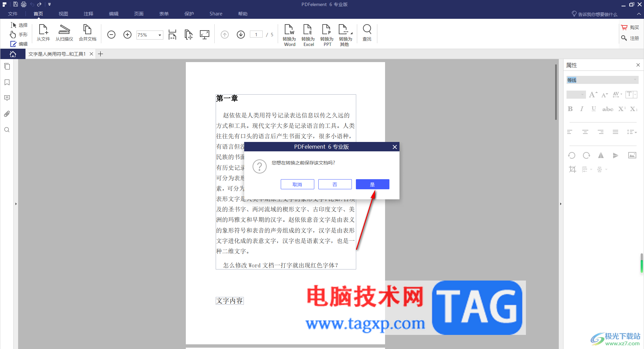Click 转换为 Excel icon
This screenshot has width=644, height=349.
tap(308, 35)
